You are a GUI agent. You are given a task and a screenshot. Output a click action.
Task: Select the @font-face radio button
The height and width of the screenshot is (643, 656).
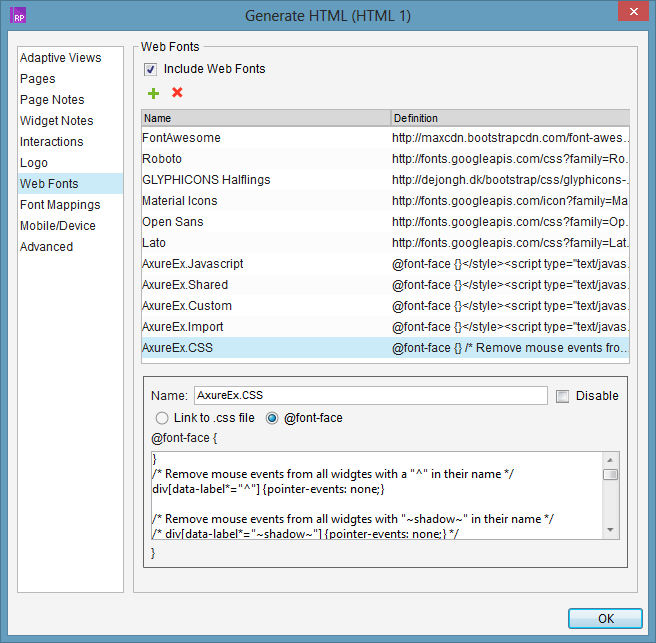[x=272, y=418]
